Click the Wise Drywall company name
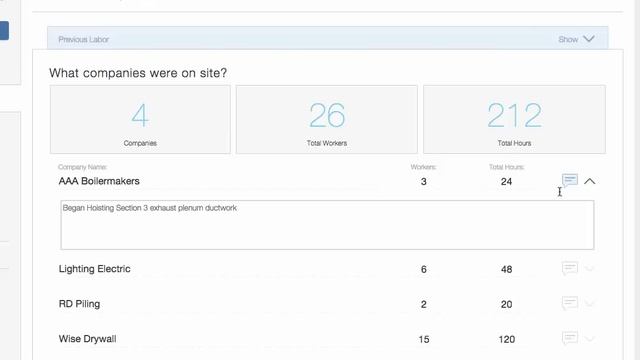Viewport: 640px width, 360px height. pos(88,339)
